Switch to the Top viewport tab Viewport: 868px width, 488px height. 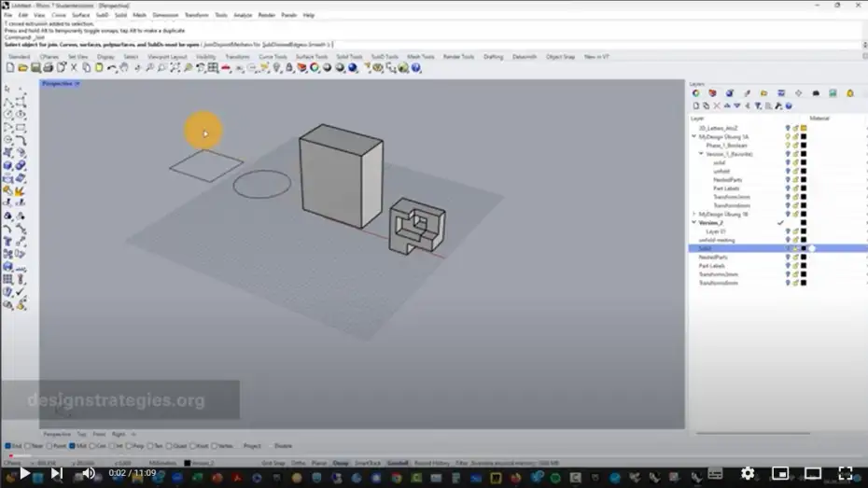(x=81, y=434)
